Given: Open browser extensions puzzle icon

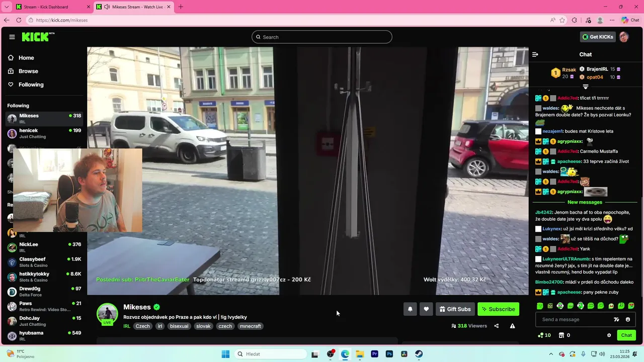Looking at the screenshot, I should coord(575,20).
